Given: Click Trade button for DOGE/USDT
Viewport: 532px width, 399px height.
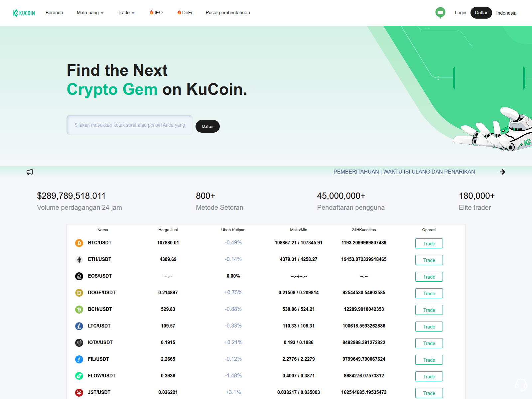Looking at the screenshot, I should [429, 293].
